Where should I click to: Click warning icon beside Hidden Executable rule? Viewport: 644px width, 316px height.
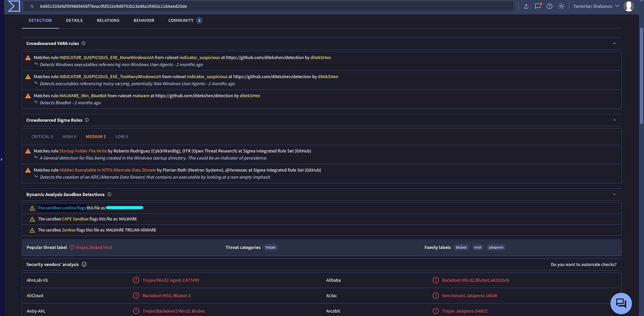click(28, 170)
